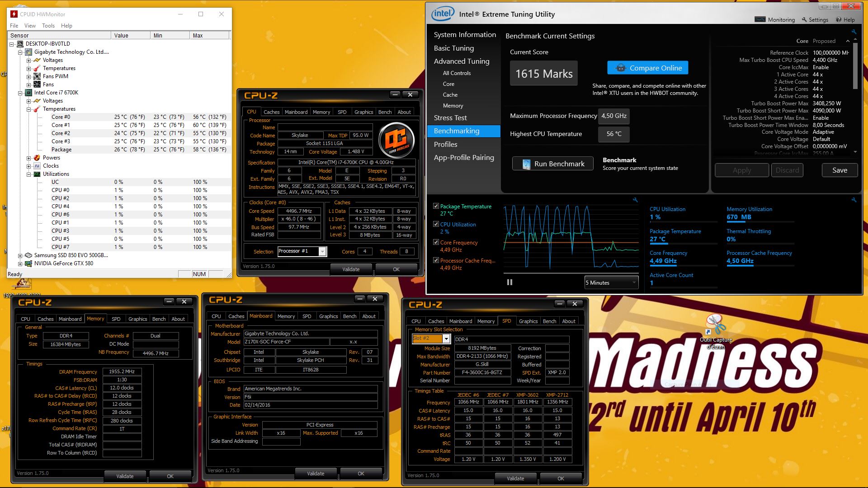Click the Intel logo in XTU header

tap(443, 14)
